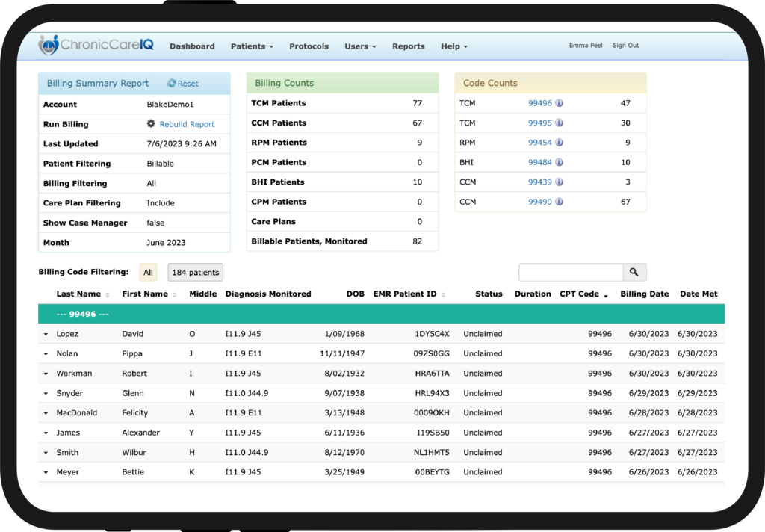Click Unclaimed status for Wilbur Smith
This screenshot has height=532, width=765.
pos(483,453)
